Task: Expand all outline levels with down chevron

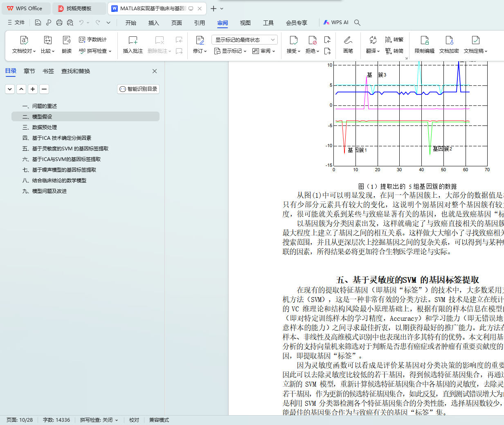Action: (x=10, y=89)
